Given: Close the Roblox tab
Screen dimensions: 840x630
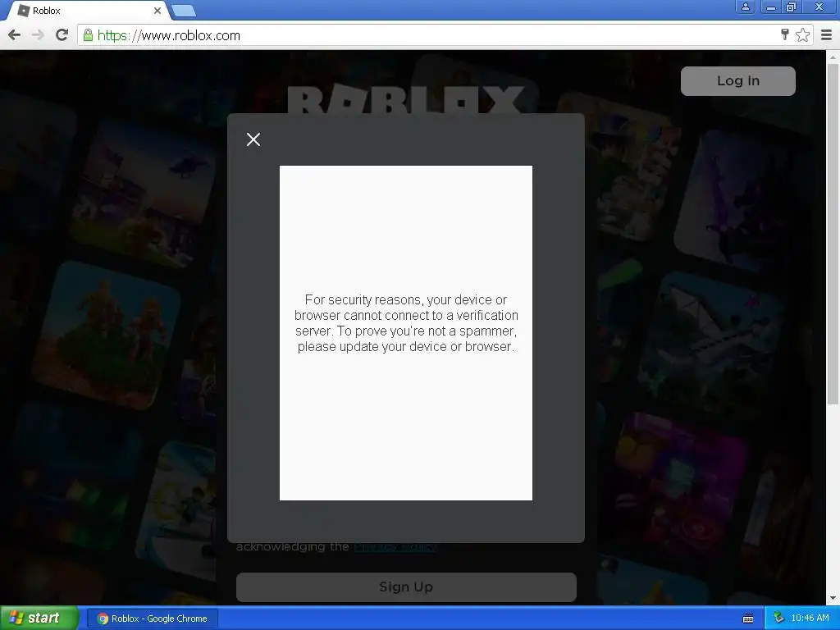Looking at the screenshot, I should 157,11.
